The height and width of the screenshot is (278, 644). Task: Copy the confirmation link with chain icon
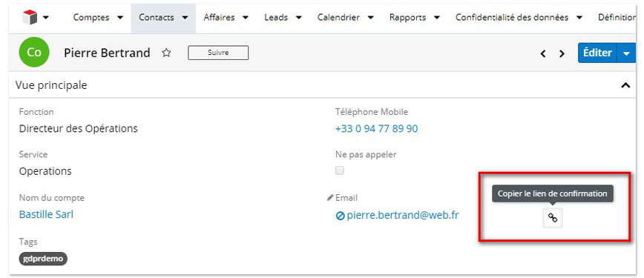553,218
